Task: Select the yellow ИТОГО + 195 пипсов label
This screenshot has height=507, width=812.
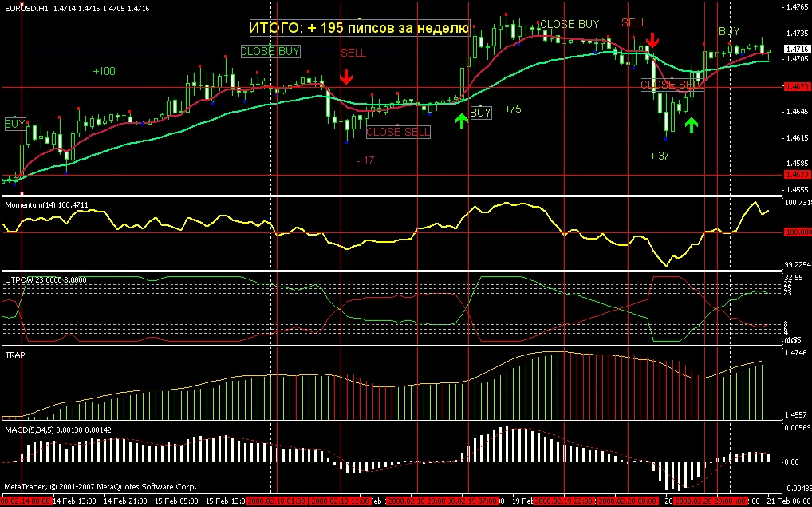Action: (360, 28)
